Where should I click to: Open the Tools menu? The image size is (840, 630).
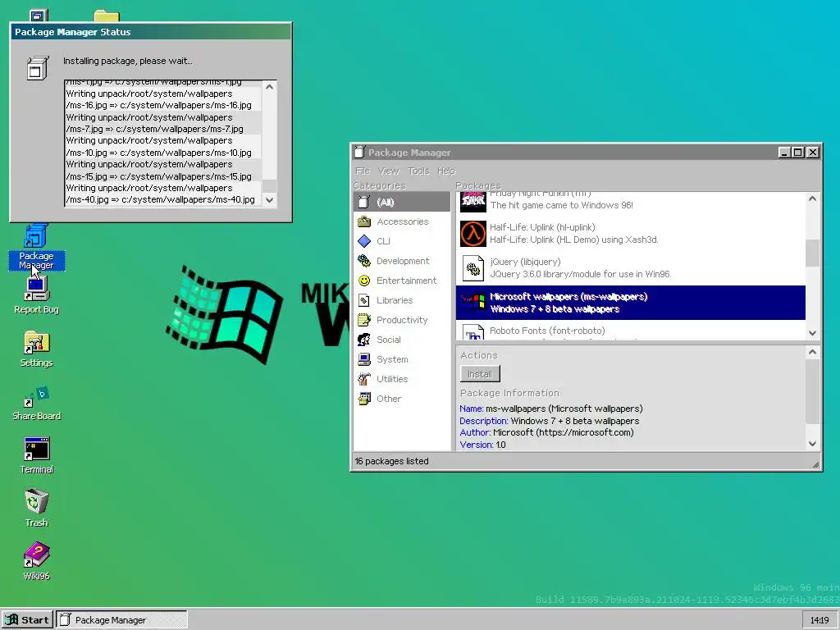tap(418, 171)
